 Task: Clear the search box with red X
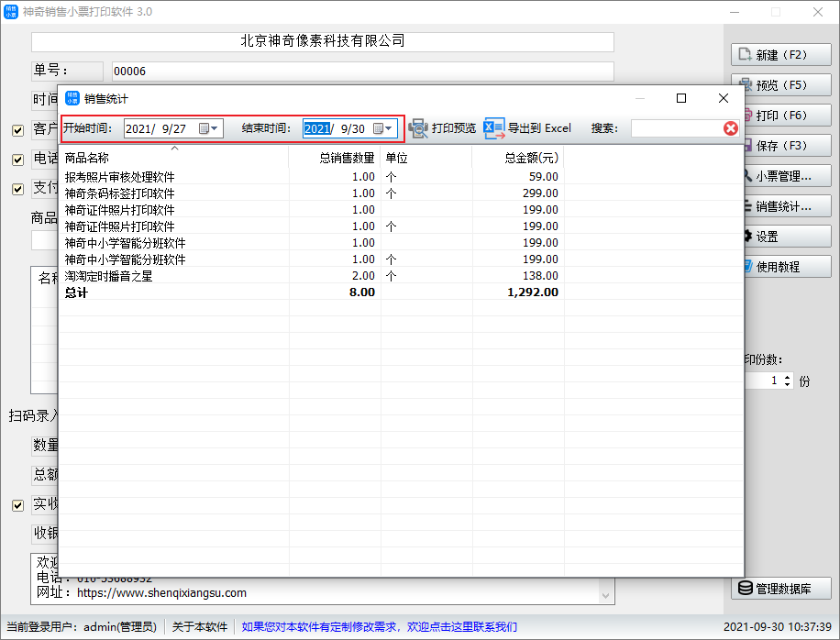[x=730, y=128]
